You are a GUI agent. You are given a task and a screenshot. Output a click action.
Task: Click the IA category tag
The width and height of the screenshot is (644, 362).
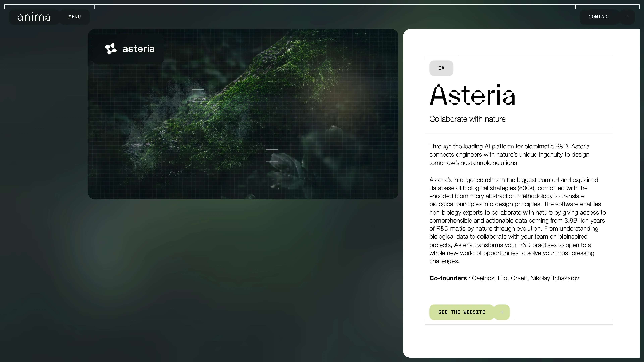point(441,68)
